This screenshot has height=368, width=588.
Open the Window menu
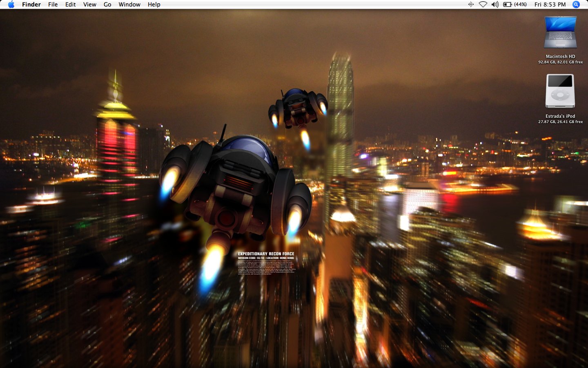click(x=129, y=4)
